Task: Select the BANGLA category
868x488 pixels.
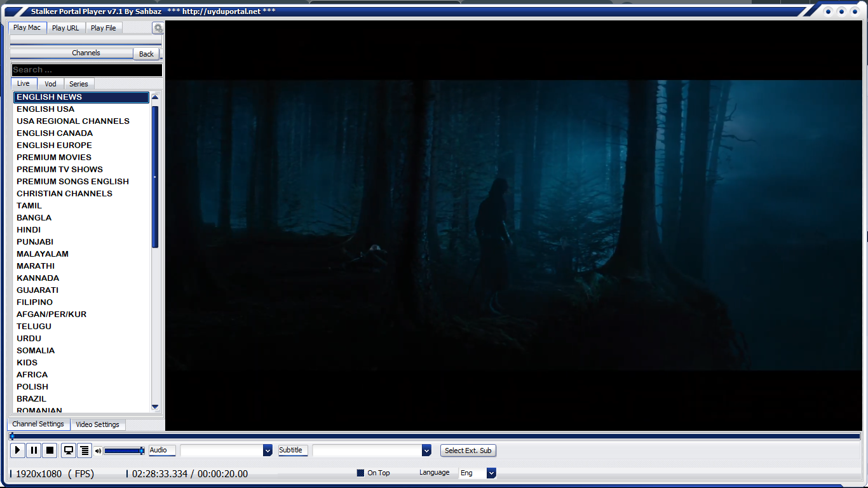Action: (x=81, y=218)
